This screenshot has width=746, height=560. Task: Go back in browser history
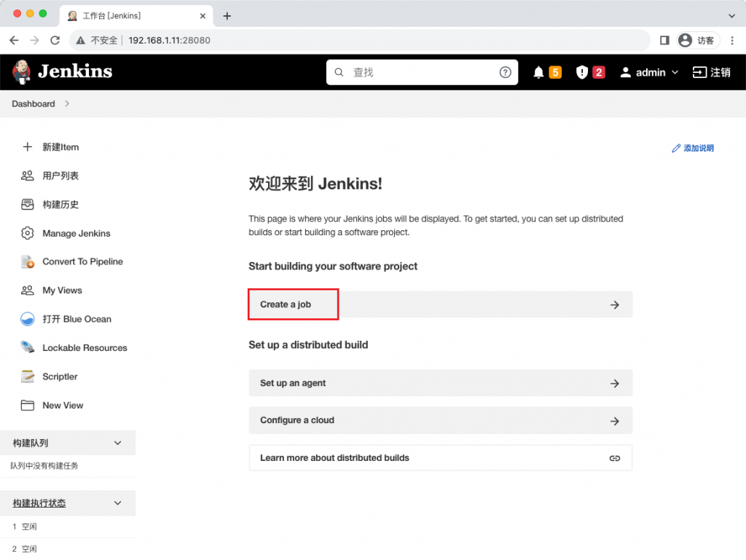click(15, 40)
